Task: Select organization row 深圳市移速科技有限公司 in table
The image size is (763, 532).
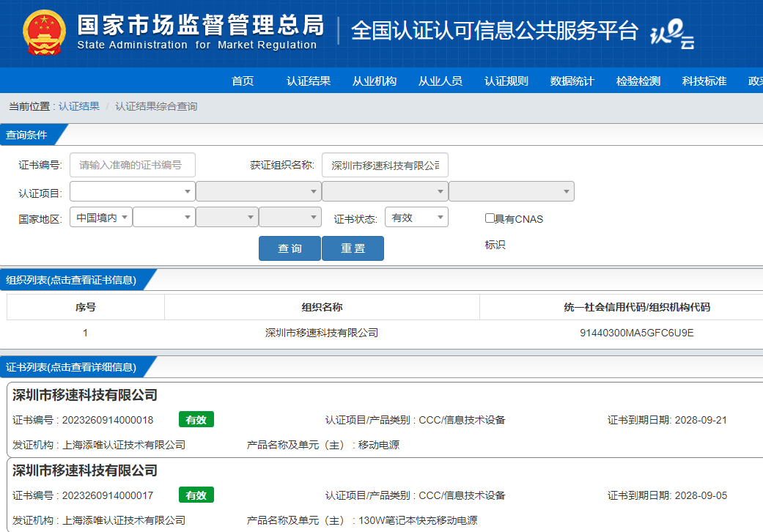Action: point(322,333)
